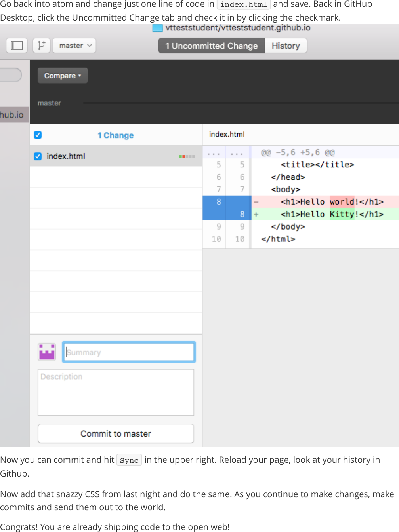Click the added Hello Kitty! line

pos(325,214)
